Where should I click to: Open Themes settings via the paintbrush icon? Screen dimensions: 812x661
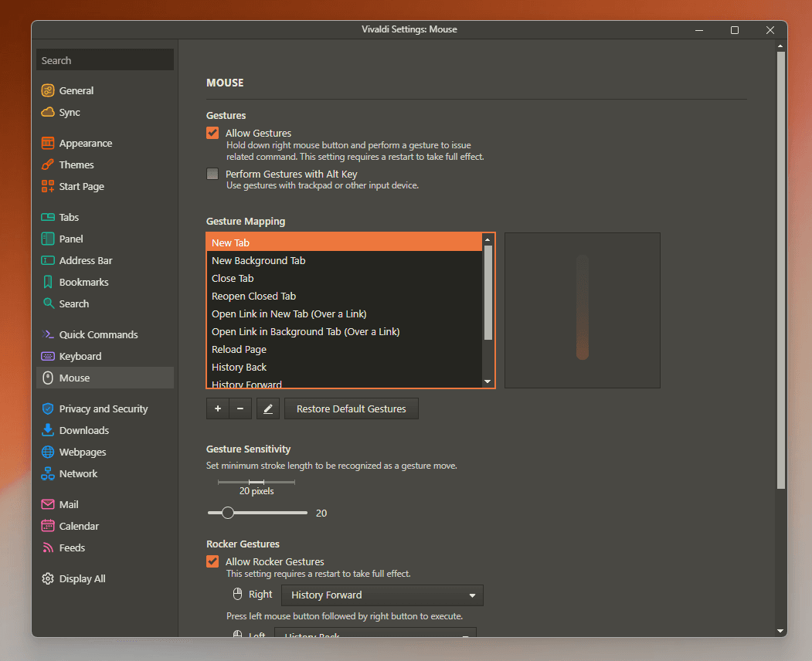47,164
